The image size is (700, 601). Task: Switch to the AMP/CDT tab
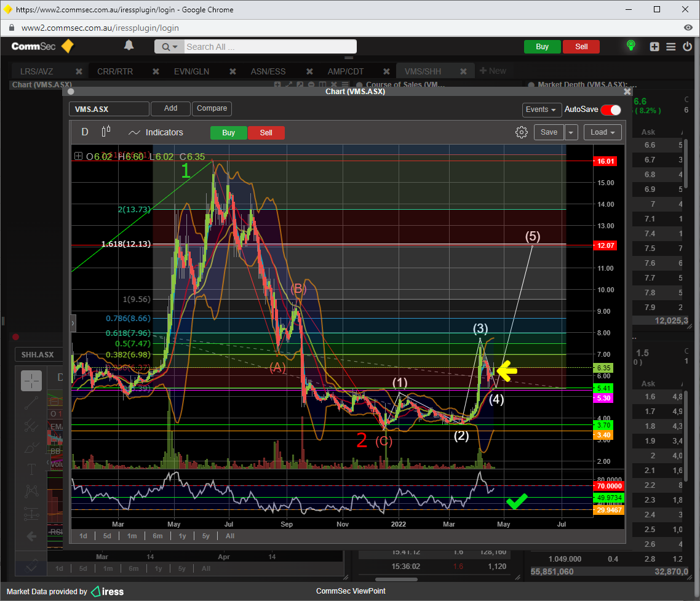point(345,71)
